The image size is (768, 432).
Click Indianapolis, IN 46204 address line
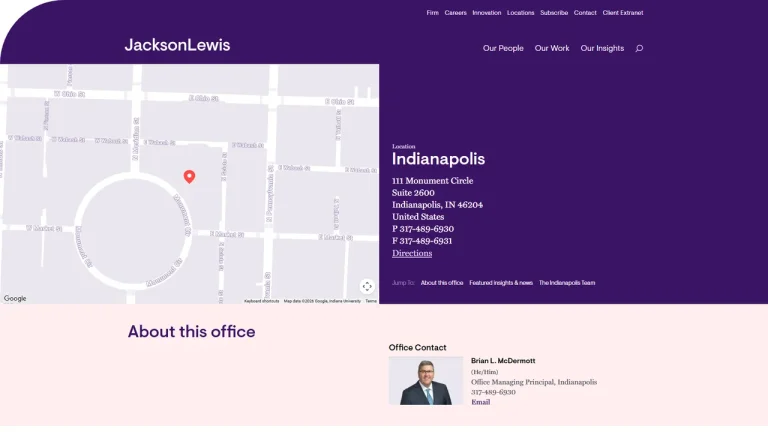pos(437,205)
